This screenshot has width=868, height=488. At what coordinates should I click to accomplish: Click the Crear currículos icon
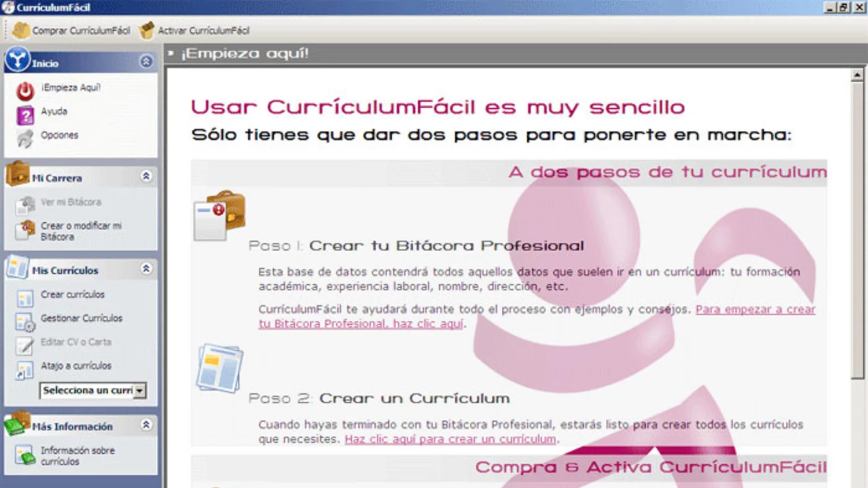25,298
